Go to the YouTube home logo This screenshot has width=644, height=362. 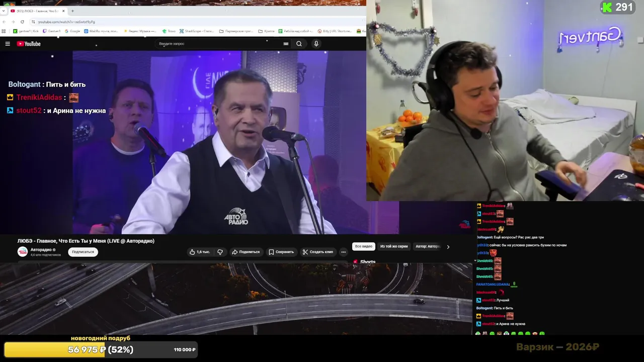tap(29, 44)
